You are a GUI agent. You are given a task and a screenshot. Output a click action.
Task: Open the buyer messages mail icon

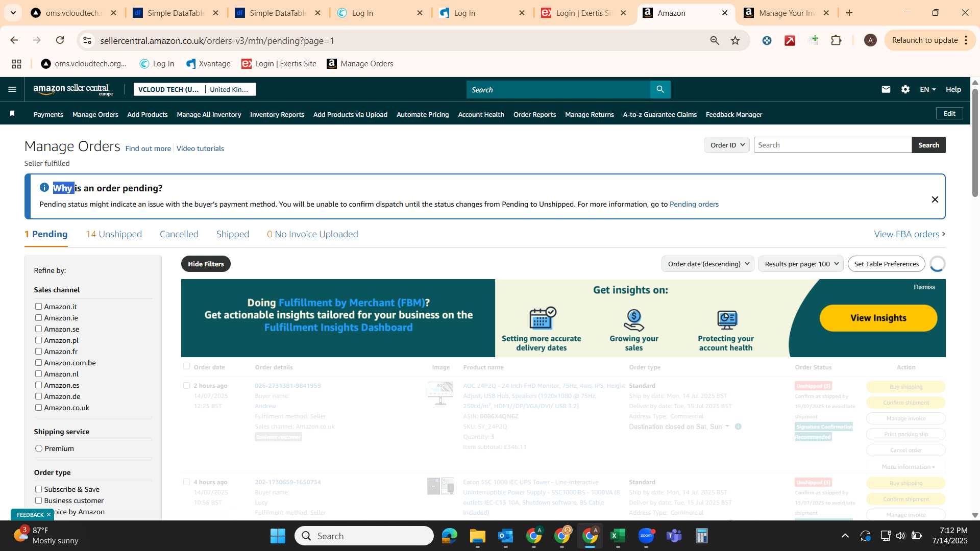pyautogui.click(x=886, y=89)
